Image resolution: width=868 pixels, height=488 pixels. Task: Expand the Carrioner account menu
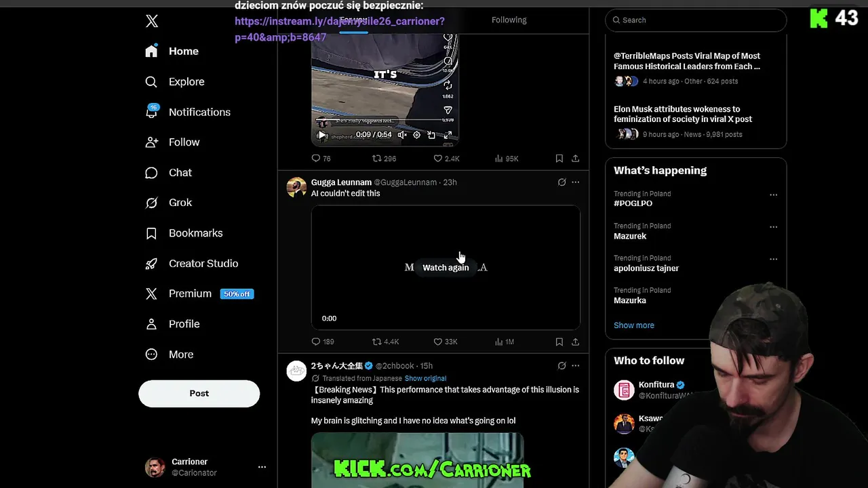[x=262, y=467]
